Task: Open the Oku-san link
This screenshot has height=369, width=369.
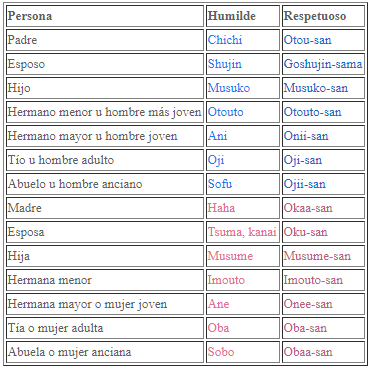Action: [305, 232]
